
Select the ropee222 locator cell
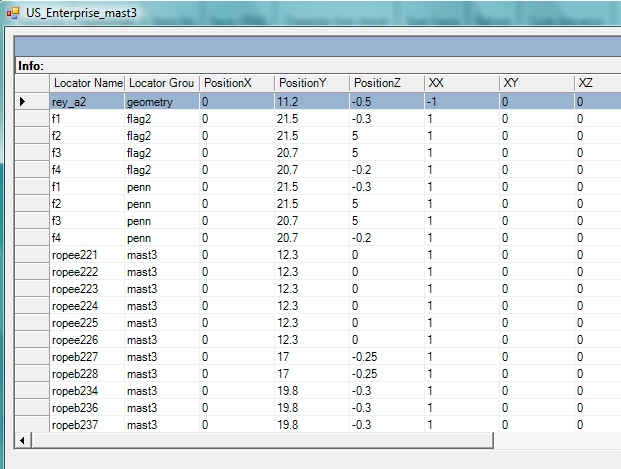coord(87,272)
